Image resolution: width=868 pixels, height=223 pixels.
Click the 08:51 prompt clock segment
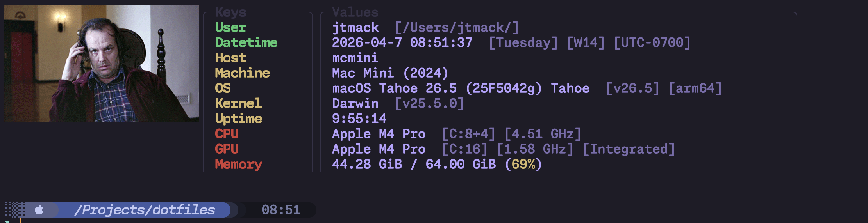click(x=280, y=210)
